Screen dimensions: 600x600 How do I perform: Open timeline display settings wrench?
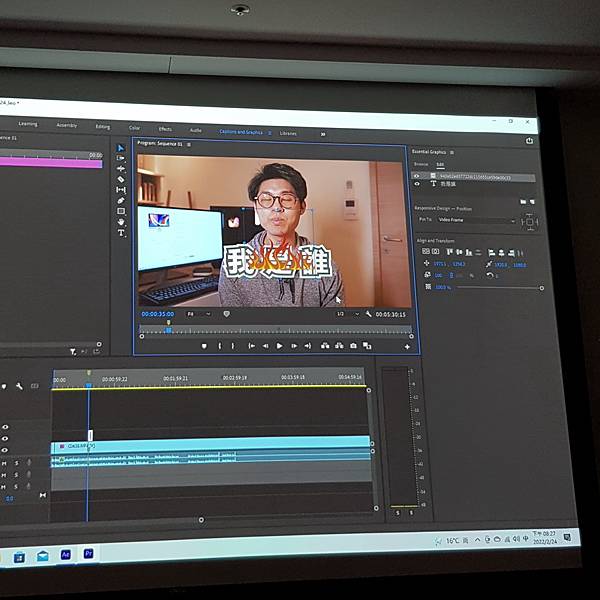coord(19,386)
